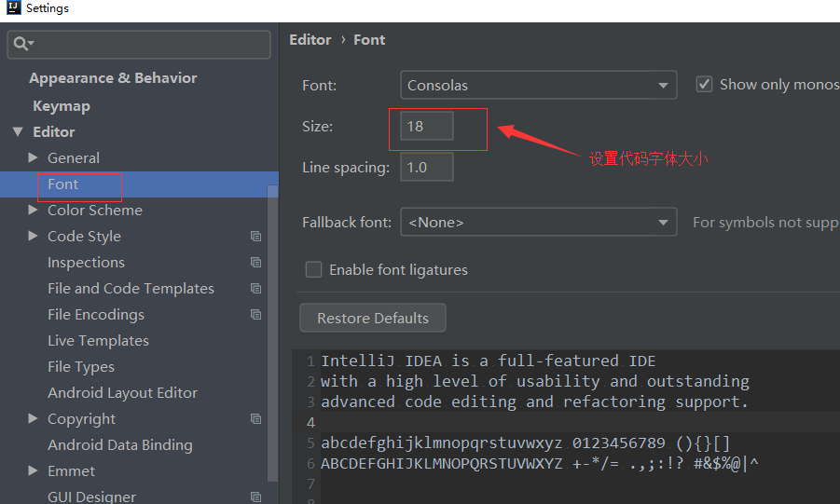Click the Restore Defaults button
This screenshot has height=504, width=840.
click(x=373, y=319)
